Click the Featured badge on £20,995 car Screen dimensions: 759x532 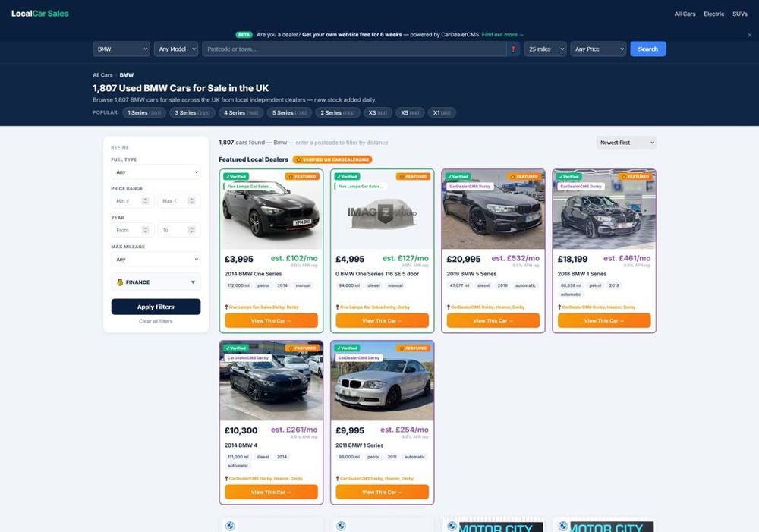click(524, 177)
